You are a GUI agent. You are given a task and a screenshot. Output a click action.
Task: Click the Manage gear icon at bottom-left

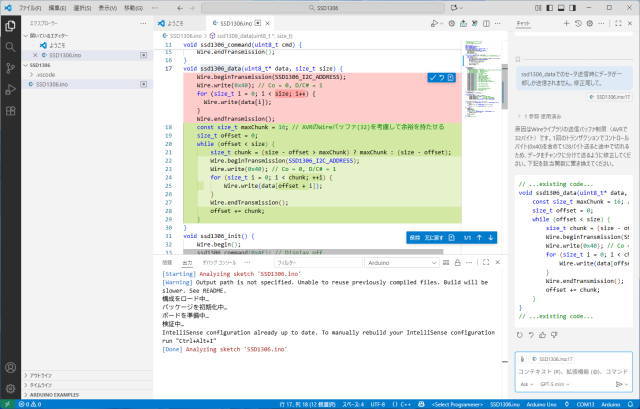point(11,386)
